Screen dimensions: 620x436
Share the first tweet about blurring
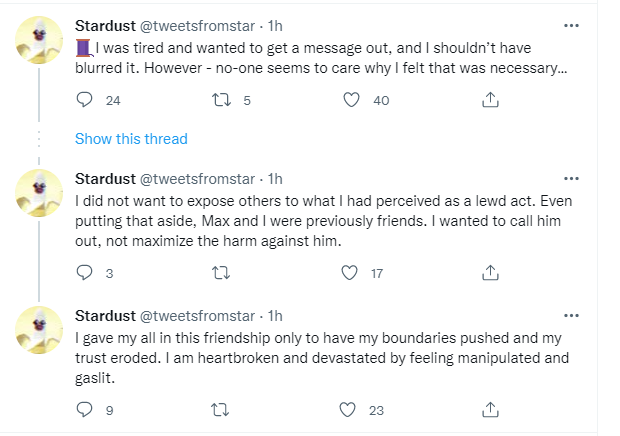pyautogui.click(x=490, y=100)
